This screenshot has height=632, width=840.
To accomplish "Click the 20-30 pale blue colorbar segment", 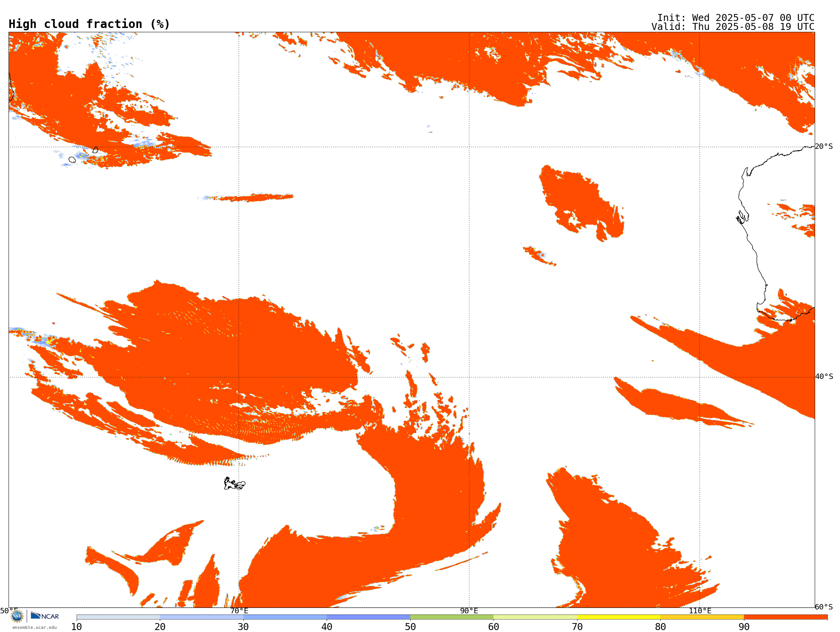I will tap(201, 617).
